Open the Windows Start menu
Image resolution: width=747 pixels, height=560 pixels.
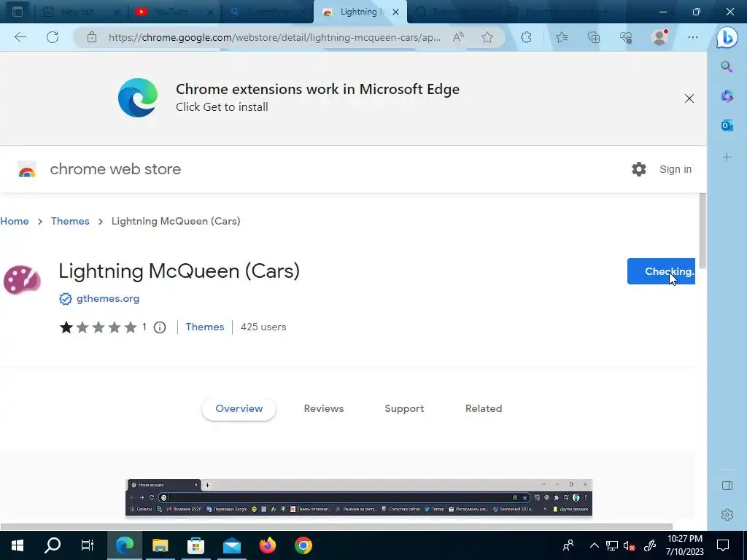click(x=18, y=545)
